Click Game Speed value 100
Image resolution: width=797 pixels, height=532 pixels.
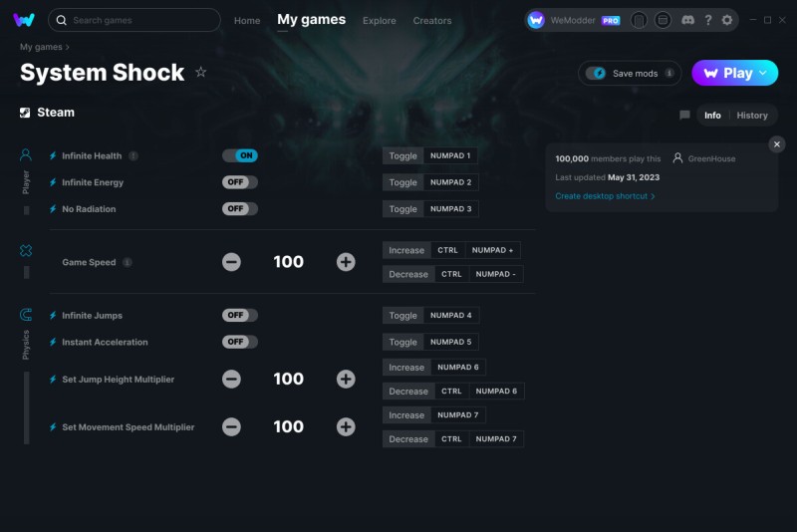coord(288,262)
